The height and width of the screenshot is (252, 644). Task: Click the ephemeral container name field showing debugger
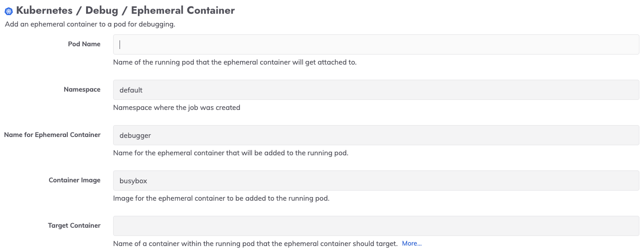click(376, 135)
